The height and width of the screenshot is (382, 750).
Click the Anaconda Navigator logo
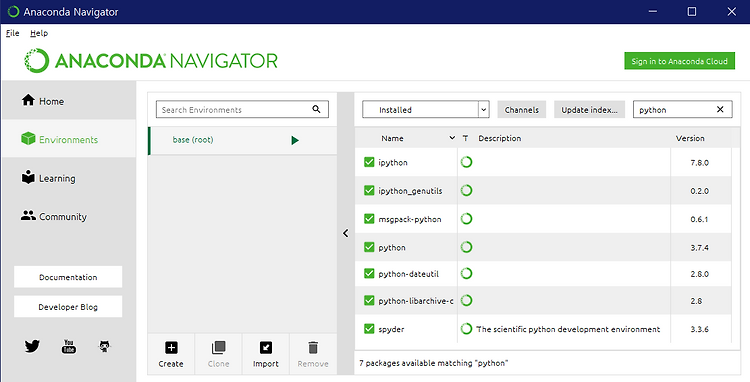point(151,61)
